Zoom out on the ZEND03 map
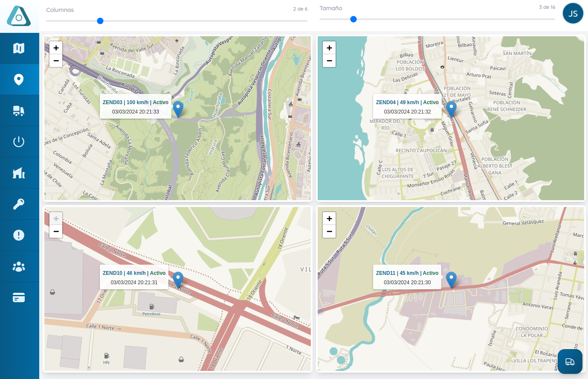 point(56,61)
